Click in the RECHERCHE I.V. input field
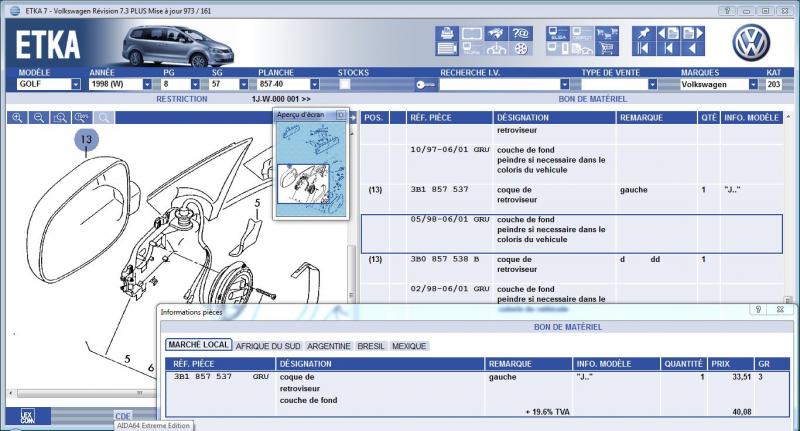 pos(500,85)
